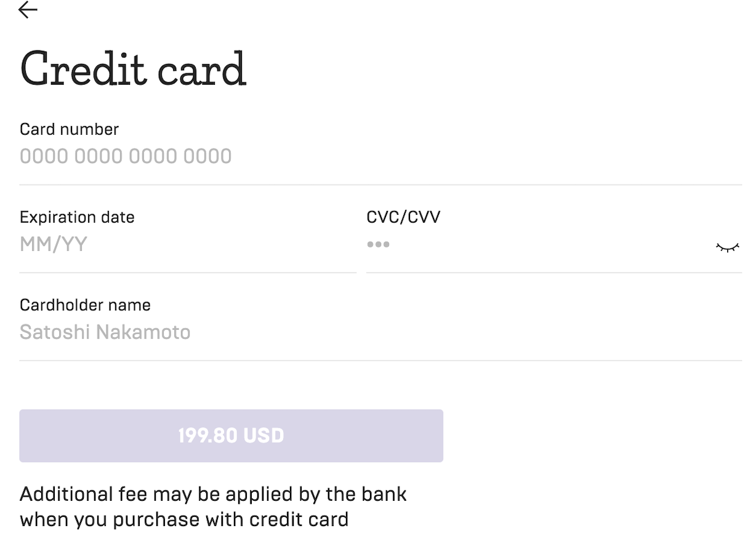The image size is (756, 539).
Task: Click the "Expiration date" label
Action: [77, 218]
